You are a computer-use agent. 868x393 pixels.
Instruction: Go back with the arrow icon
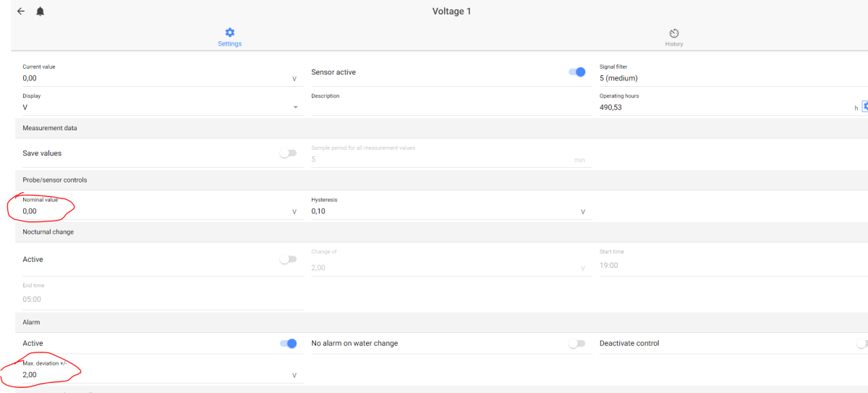21,12
